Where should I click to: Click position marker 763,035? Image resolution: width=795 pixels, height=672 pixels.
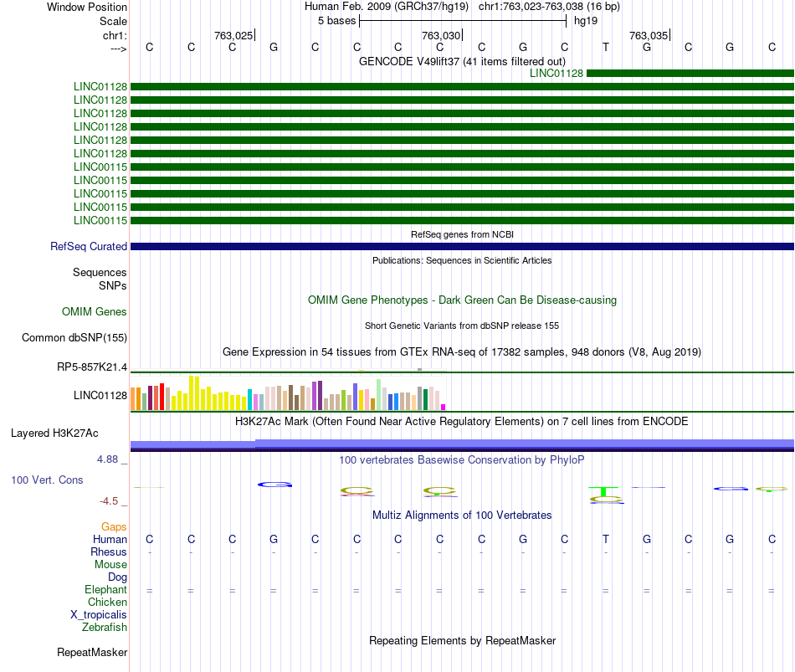[649, 35]
